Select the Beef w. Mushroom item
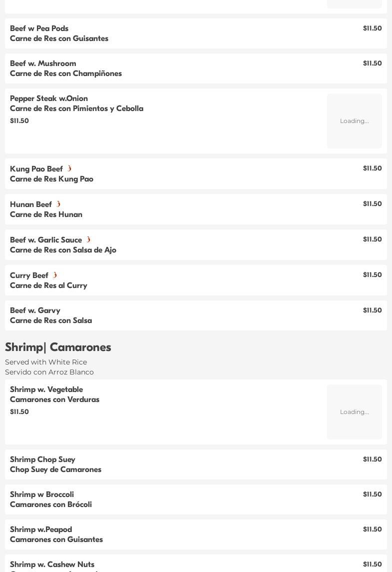 (x=196, y=68)
